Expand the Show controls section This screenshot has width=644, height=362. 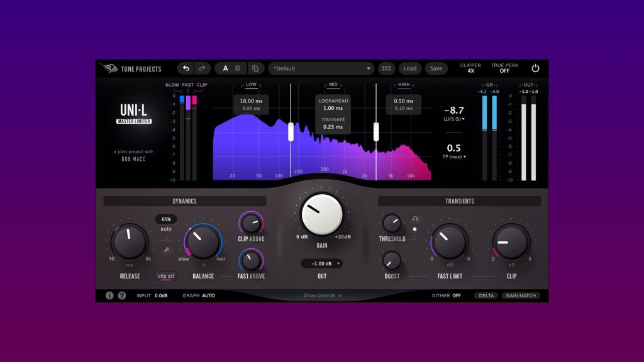[x=322, y=295]
